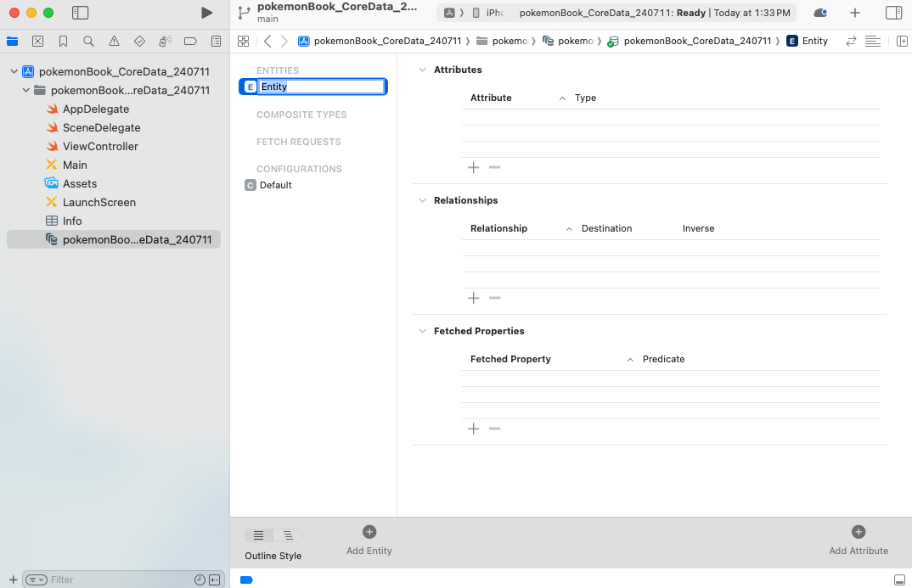Click the plus library button in toolbar
Screen dimensions: 912x588
[x=854, y=13]
